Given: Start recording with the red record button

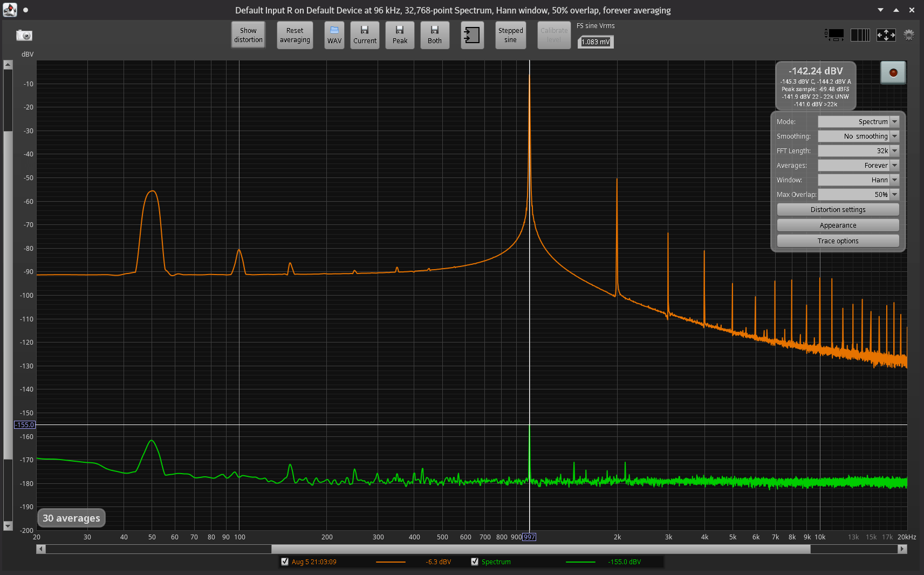Looking at the screenshot, I should point(893,72).
